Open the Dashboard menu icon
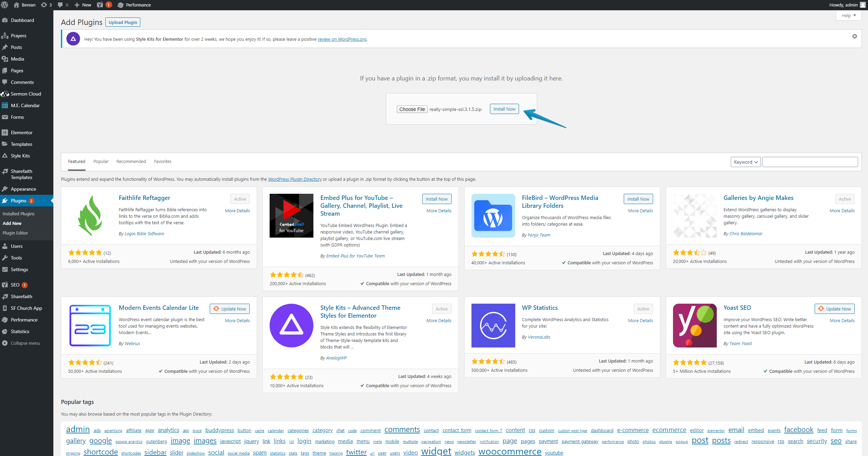This screenshot has height=456, width=868. tap(5, 20)
